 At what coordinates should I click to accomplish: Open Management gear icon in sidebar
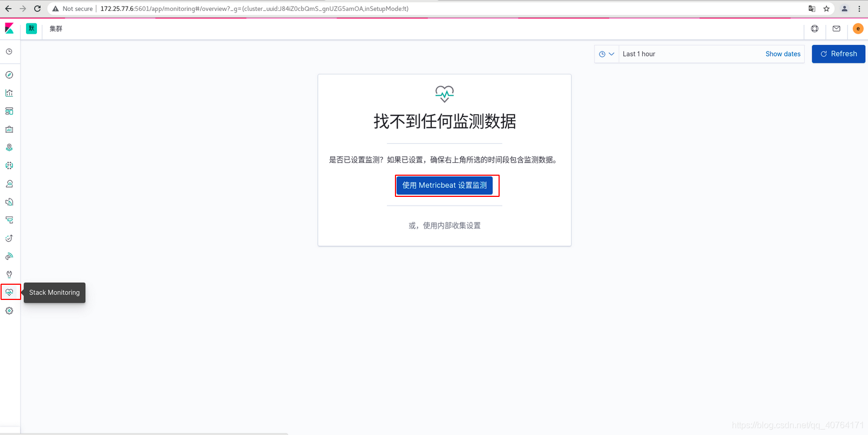(x=9, y=311)
